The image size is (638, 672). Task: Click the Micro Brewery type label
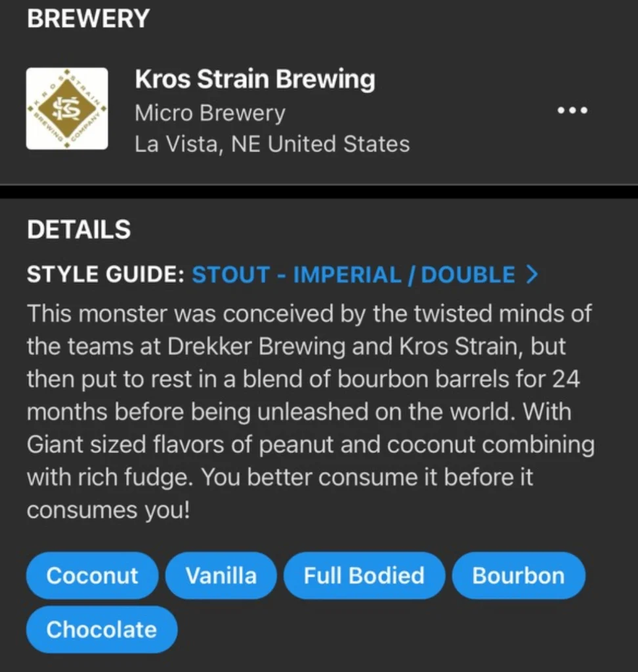pos(210,113)
